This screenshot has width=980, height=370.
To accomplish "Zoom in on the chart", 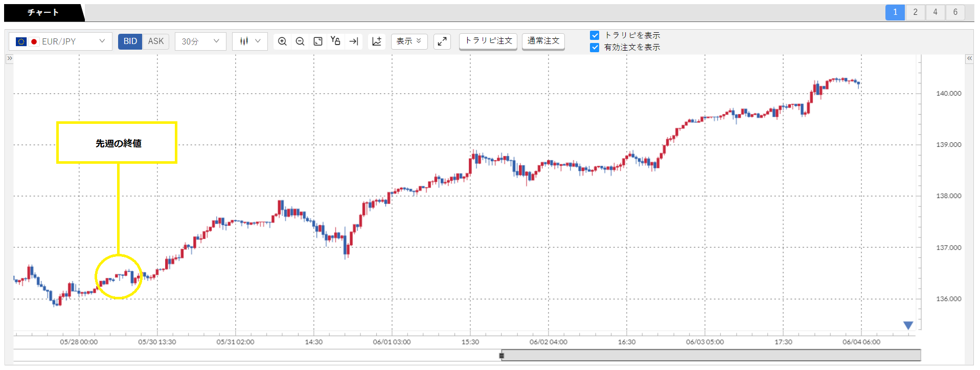I will [282, 41].
